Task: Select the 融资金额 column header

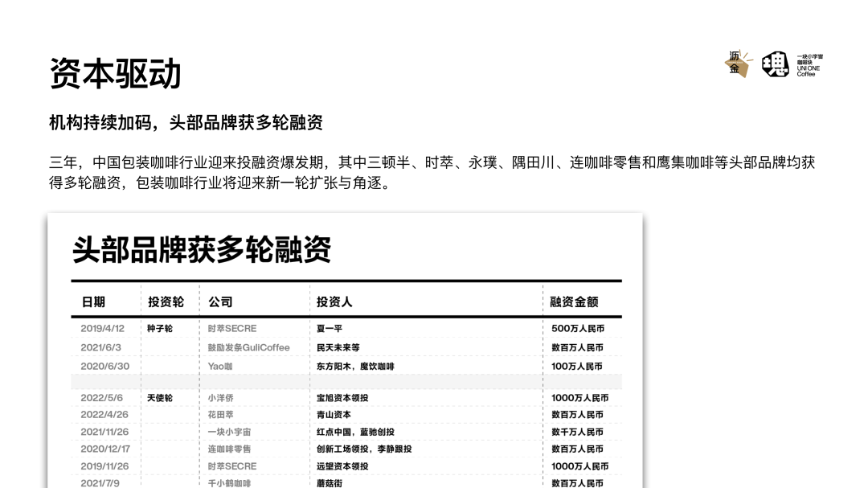Action: pyautogui.click(x=574, y=302)
